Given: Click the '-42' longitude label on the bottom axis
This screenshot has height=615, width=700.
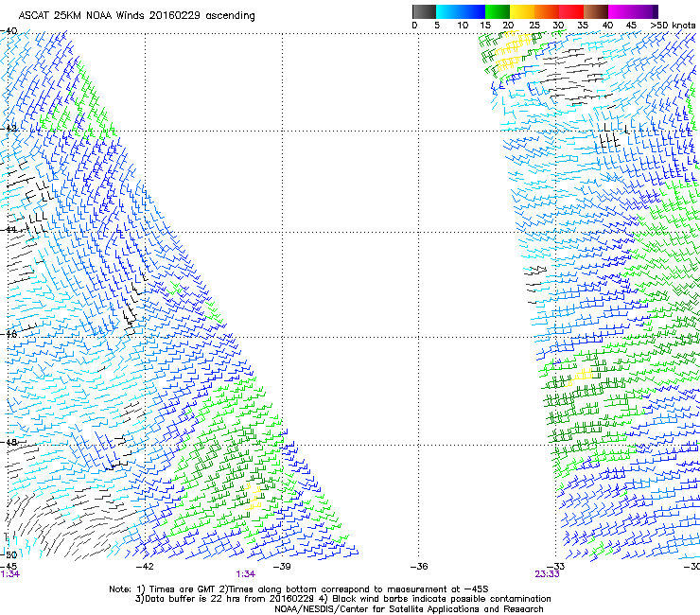Looking at the screenshot, I should click(x=144, y=566).
